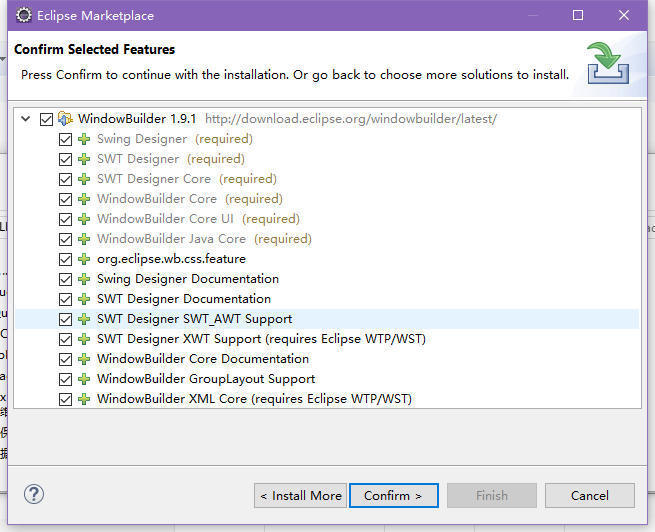Image resolution: width=655 pixels, height=532 pixels.
Task: Click the Install More button
Action: click(x=300, y=496)
